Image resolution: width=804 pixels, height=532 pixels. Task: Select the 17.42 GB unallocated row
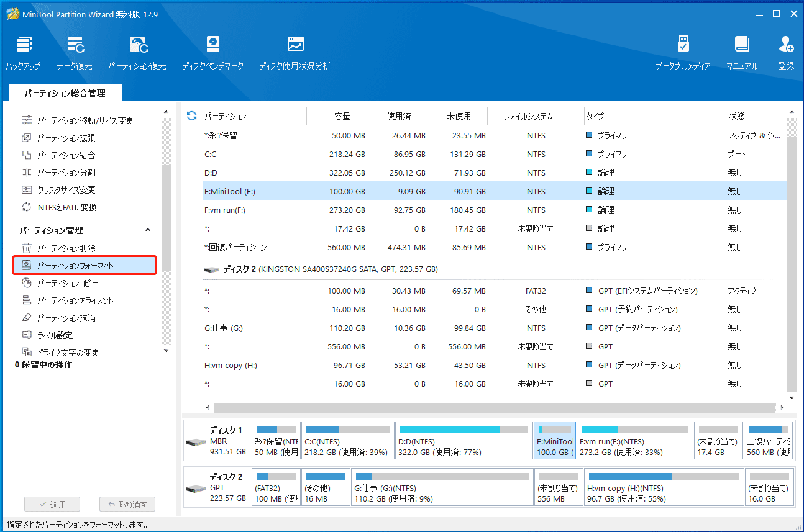tap(494, 228)
